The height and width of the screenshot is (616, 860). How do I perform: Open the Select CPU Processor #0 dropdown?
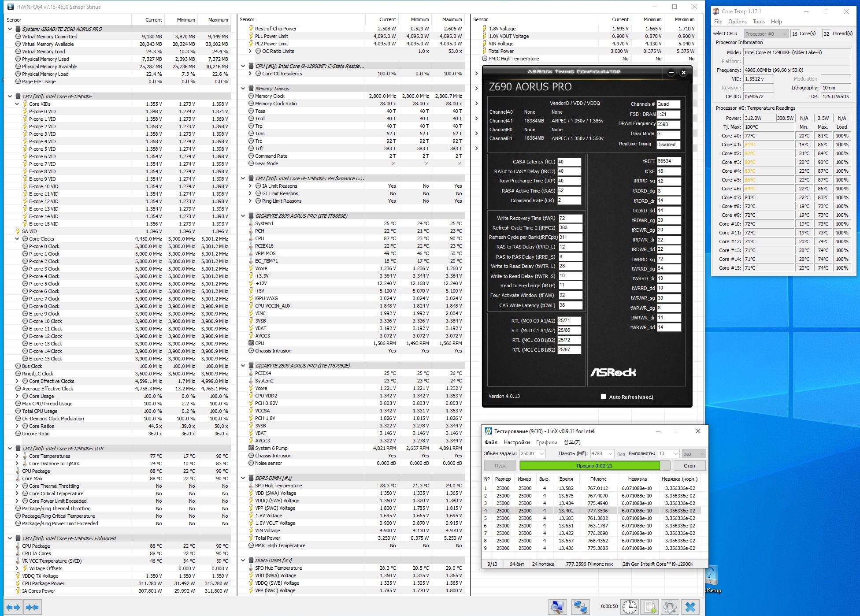click(766, 34)
